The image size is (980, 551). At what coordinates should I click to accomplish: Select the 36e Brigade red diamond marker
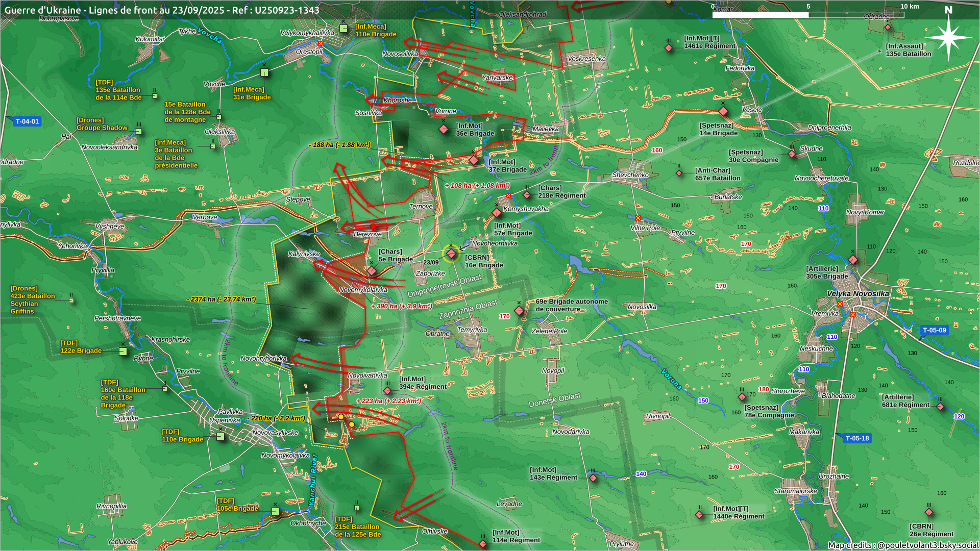(444, 130)
